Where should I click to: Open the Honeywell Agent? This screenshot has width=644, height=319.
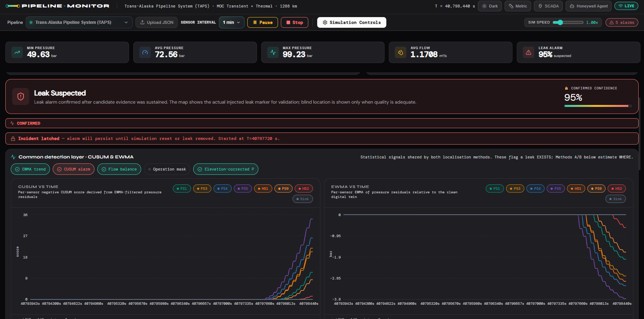pos(588,6)
